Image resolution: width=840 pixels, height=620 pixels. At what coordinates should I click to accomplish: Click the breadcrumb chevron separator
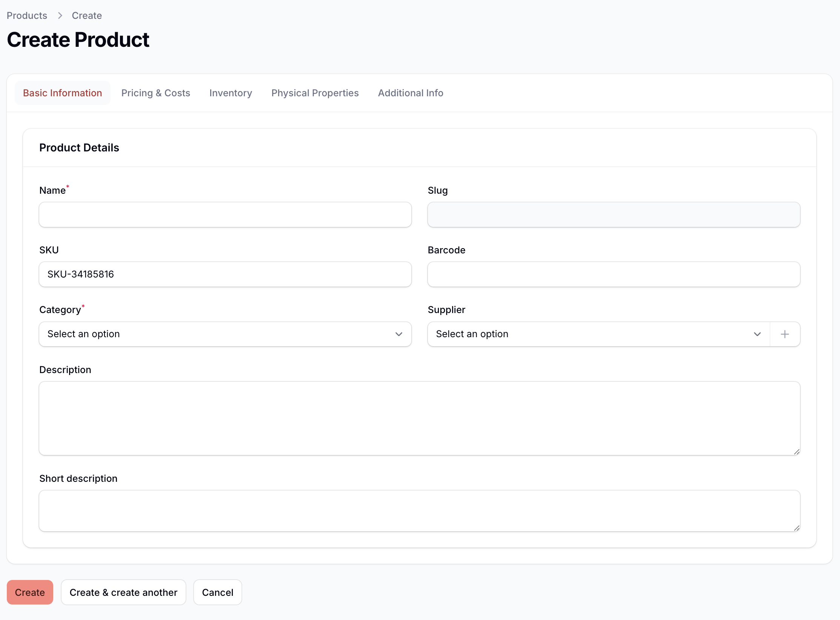60,15
